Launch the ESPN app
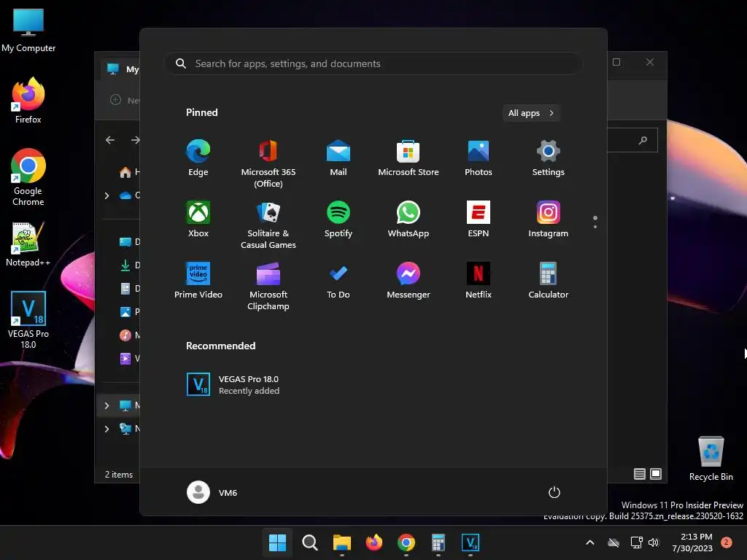 click(x=479, y=219)
